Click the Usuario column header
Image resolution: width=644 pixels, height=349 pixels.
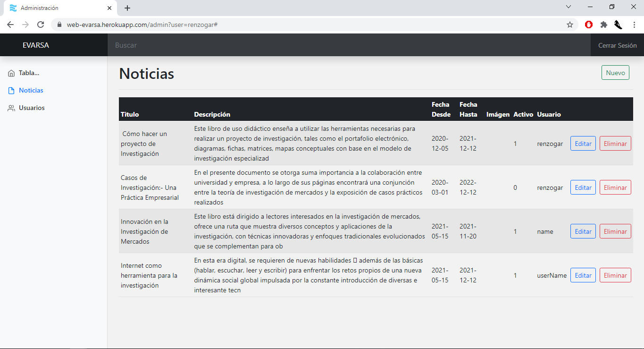549,114
